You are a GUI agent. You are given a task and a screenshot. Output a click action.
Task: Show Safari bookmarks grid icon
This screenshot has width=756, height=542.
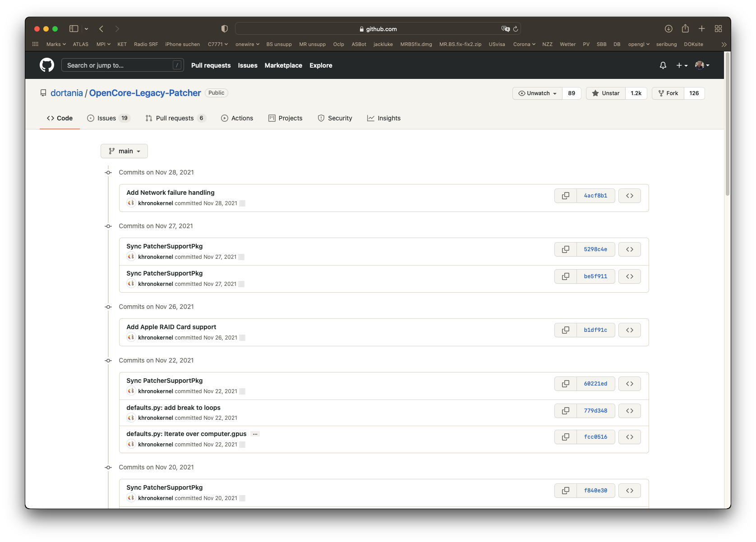point(35,44)
